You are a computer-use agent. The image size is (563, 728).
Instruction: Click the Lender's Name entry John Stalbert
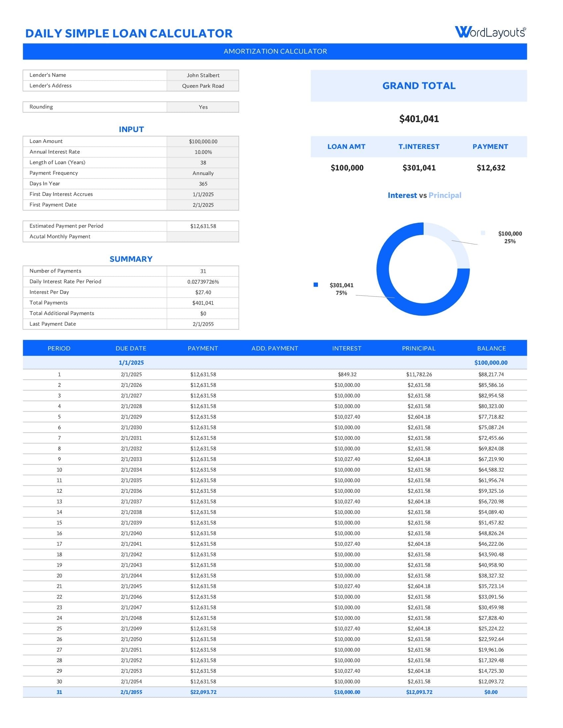(203, 75)
